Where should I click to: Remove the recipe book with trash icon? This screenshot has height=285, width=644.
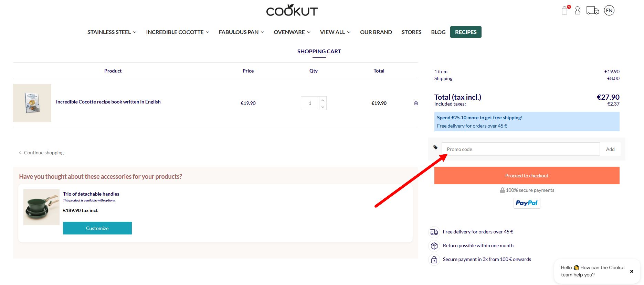[x=416, y=103]
